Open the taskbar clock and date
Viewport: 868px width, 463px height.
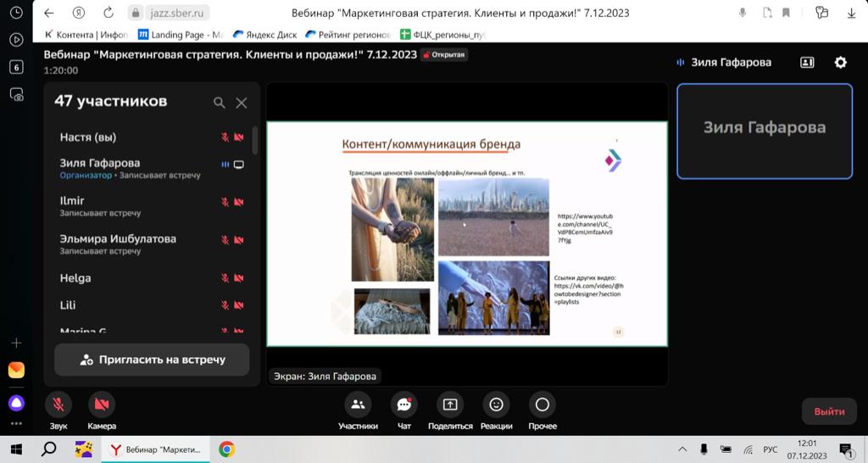tap(807, 449)
